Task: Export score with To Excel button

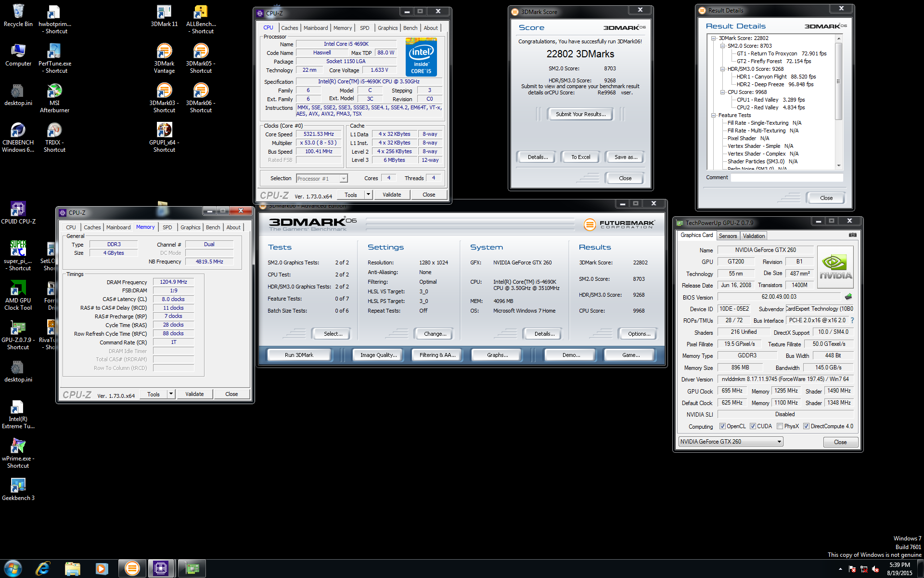Action: [580, 157]
